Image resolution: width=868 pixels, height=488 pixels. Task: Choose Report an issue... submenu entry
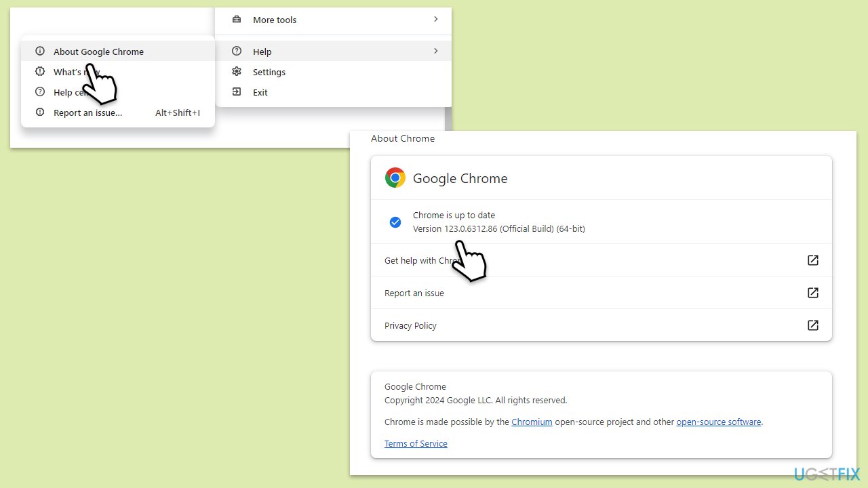118,113
